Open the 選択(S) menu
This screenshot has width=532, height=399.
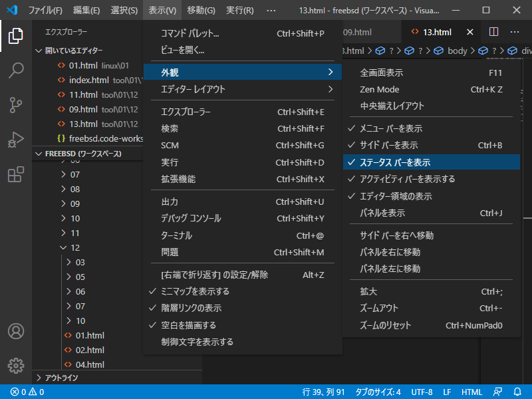(124, 11)
